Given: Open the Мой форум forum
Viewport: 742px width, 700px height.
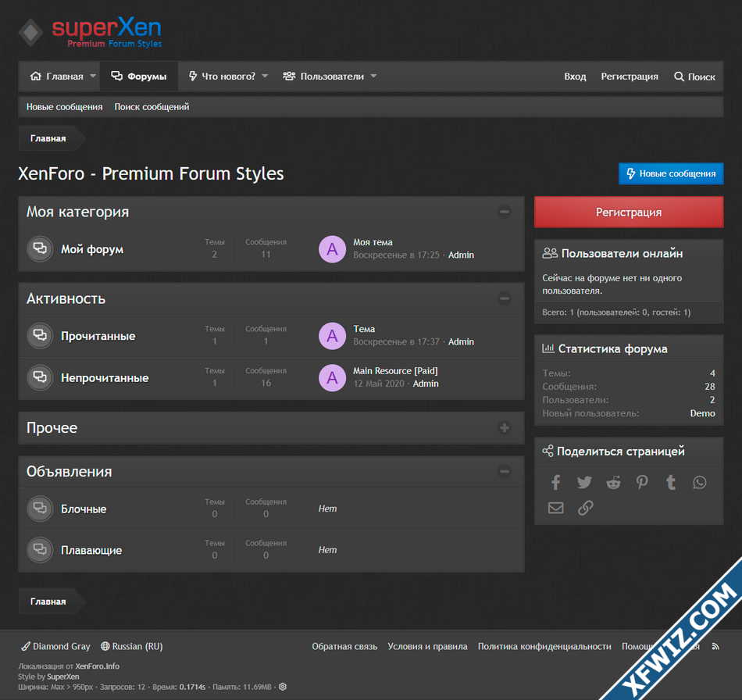Looking at the screenshot, I should click(92, 249).
